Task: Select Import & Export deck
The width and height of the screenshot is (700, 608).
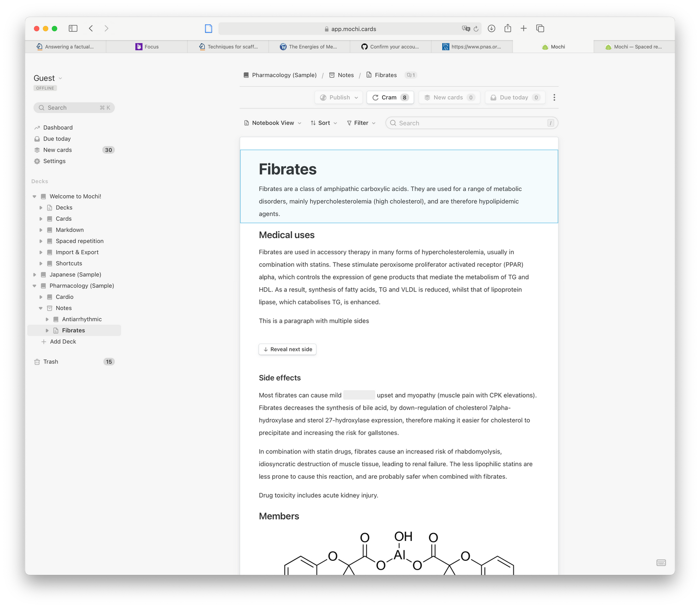Action: 77,253
